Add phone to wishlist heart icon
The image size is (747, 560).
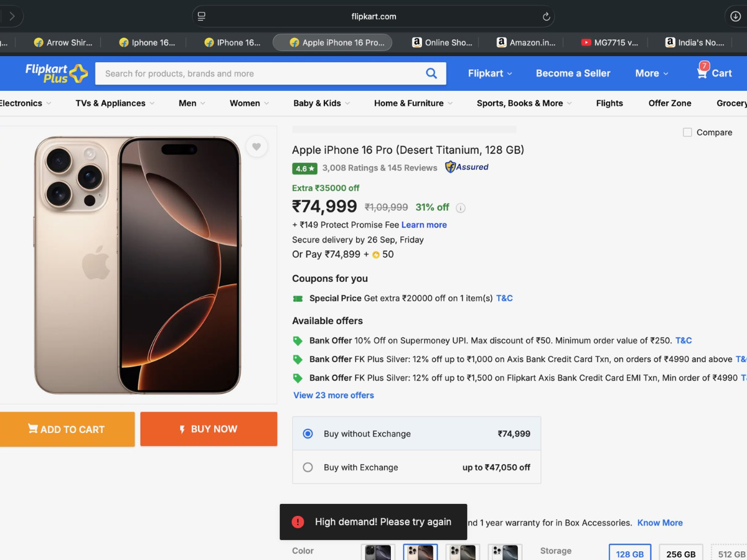[x=256, y=147]
